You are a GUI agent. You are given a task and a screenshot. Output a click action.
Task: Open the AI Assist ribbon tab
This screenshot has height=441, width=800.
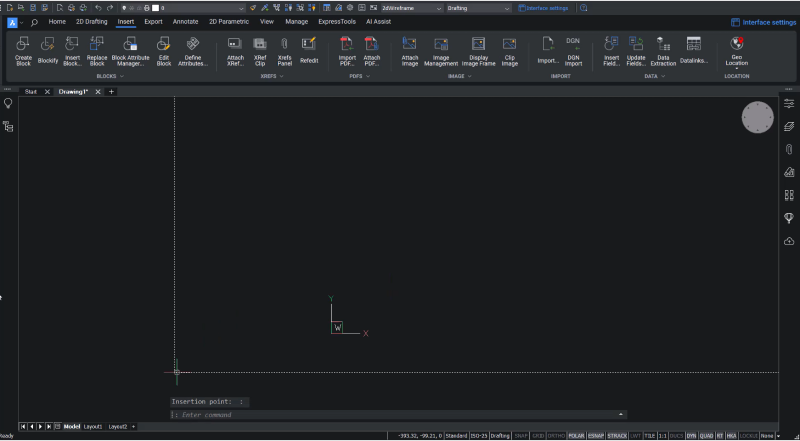379,22
